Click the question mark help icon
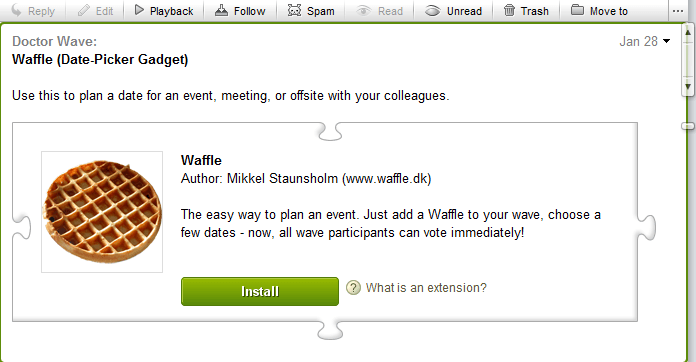696x362 pixels. click(353, 288)
